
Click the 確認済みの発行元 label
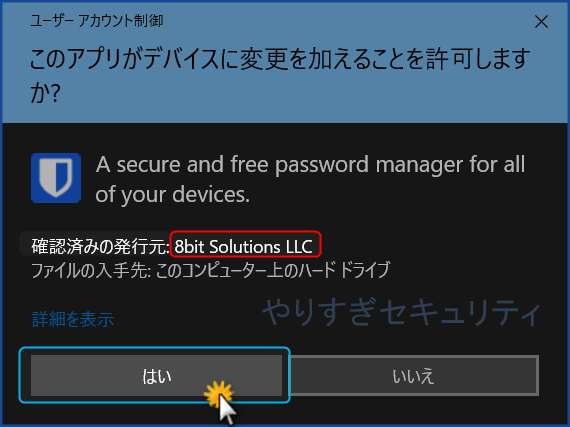[101, 246]
